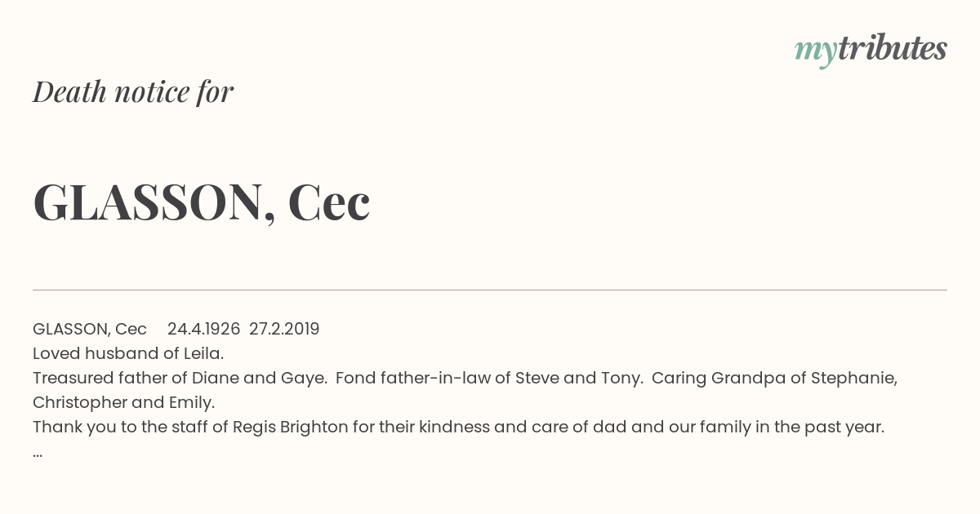Click the horizontal divider line

tap(490, 290)
